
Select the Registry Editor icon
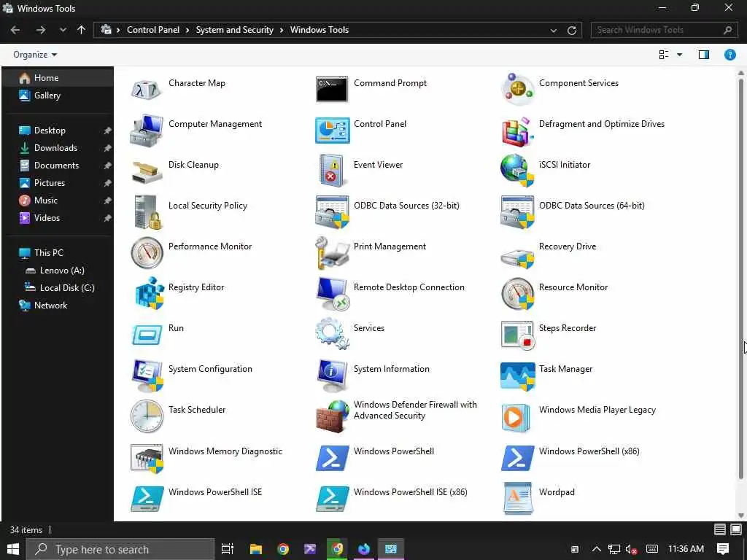[x=149, y=293]
